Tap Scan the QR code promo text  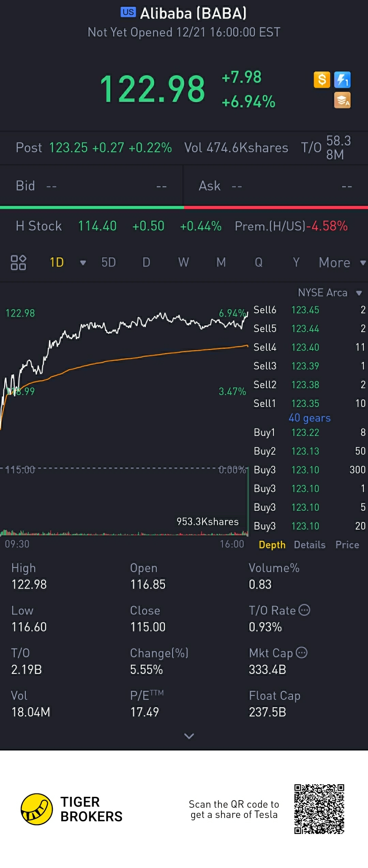pos(234,809)
